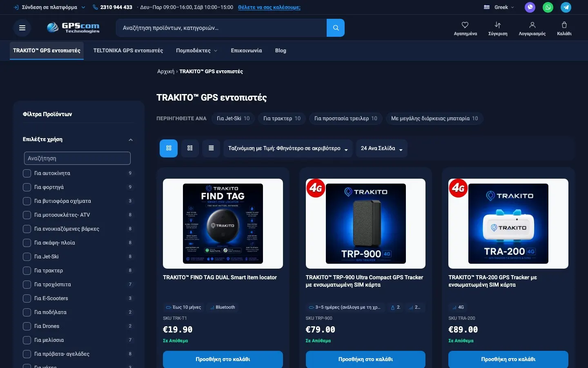Viewport: 588px width, 368px height.
Task: Check the Για μελίσσια filter
Action: pos(27,340)
